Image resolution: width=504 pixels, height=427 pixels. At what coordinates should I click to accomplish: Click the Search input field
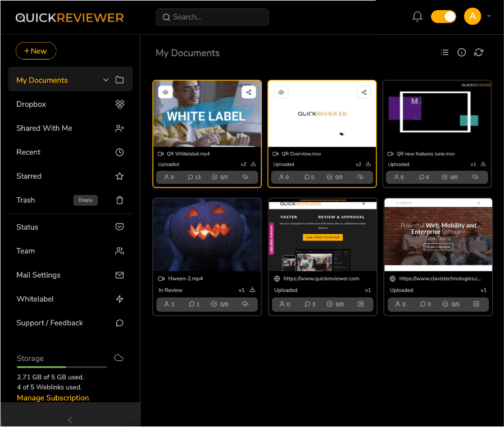(x=212, y=17)
